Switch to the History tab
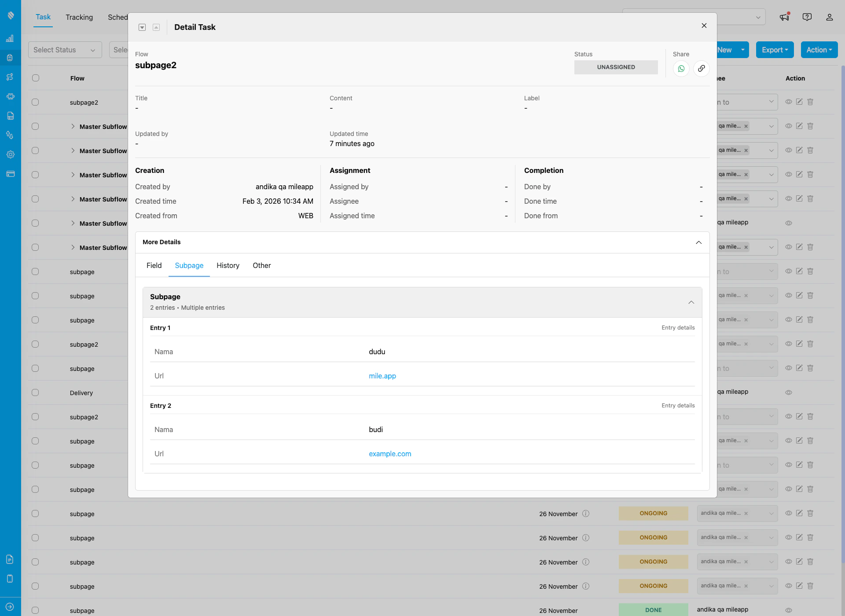 point(228,265)
